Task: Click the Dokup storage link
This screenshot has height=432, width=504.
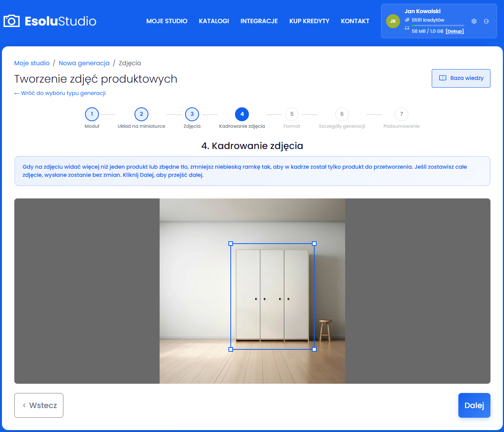Action: 455,31
